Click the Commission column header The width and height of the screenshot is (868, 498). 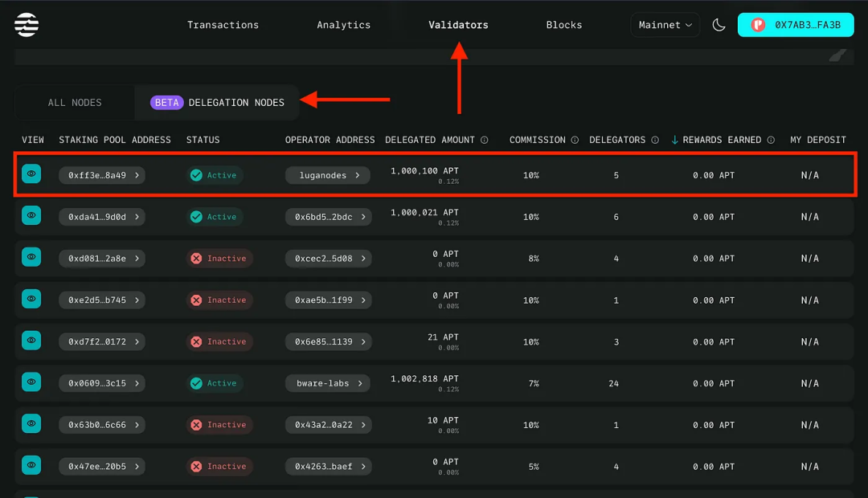tap(537, 140)
